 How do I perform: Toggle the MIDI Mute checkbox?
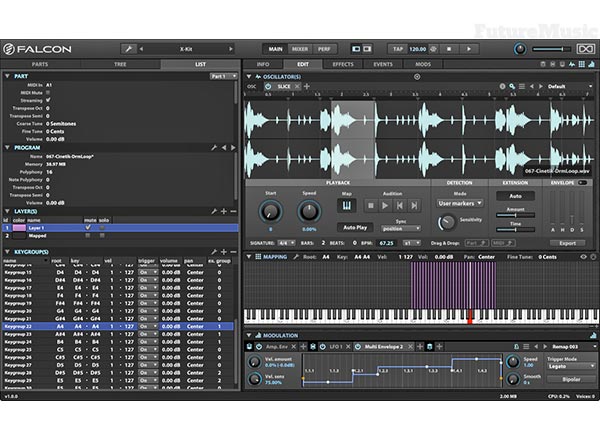click(x=48, y=93)
